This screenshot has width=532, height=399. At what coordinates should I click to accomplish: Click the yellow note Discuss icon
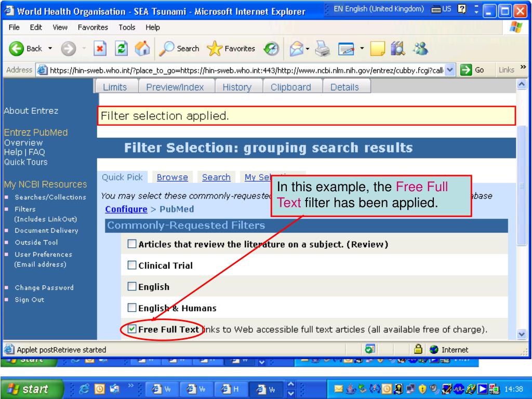click(378, 48)
